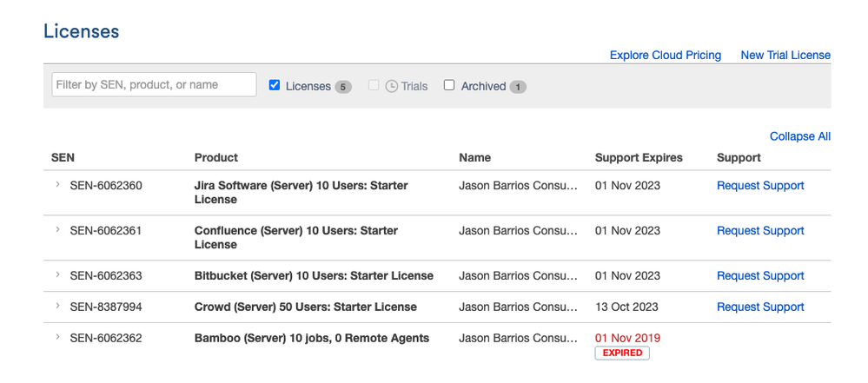Click the Archived count badge showing 1

(518, 87)
